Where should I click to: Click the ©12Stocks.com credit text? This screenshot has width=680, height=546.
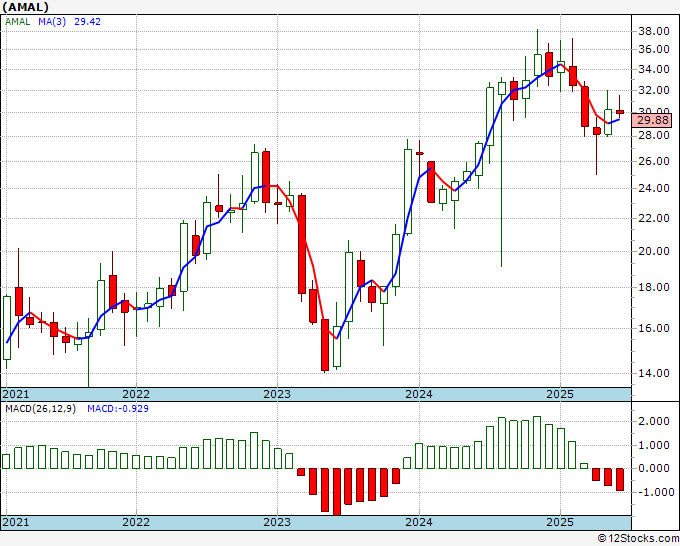[638, 539]
